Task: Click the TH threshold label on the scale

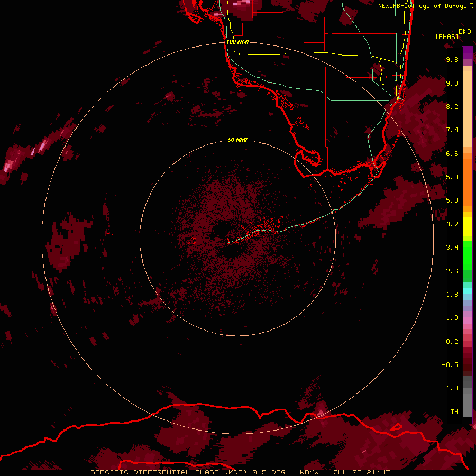Action: click(454, 411)
